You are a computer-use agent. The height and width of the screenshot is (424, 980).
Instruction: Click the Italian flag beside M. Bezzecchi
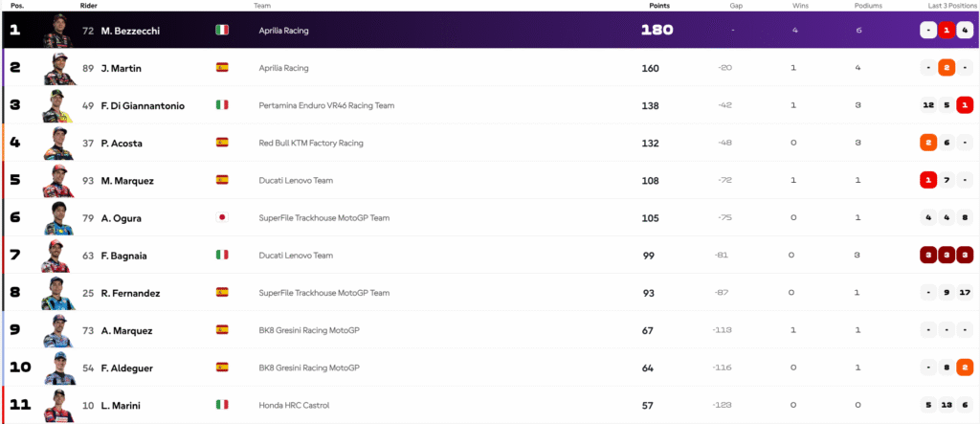point(222,30)
